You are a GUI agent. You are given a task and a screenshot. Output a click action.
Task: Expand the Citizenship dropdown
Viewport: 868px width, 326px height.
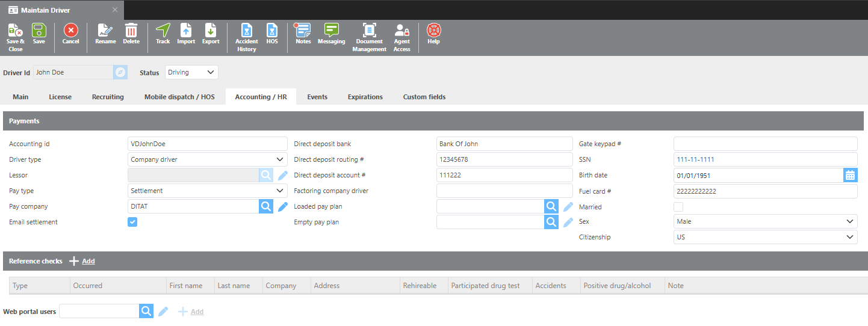[x=765, y=237]
